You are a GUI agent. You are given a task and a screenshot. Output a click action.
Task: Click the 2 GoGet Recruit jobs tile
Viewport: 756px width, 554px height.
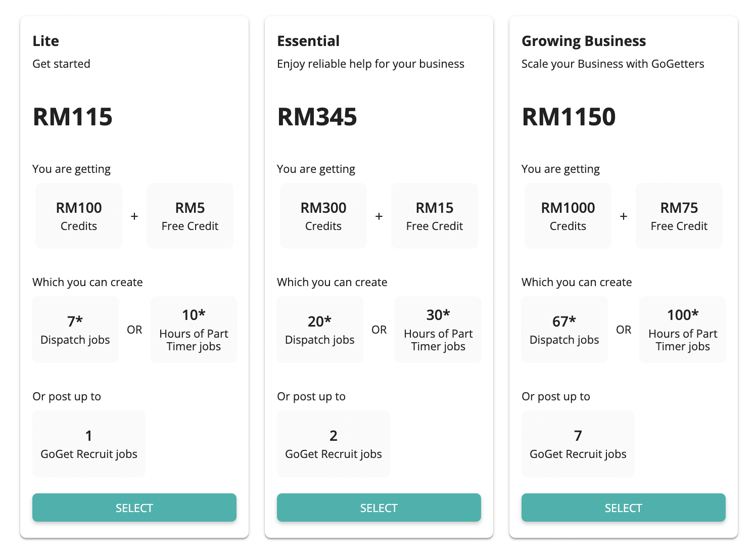tap(334, 444)
